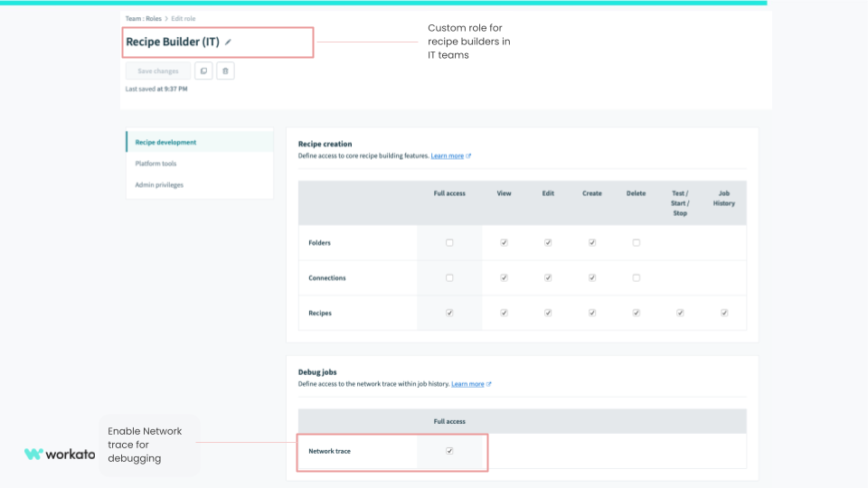868x488 pixels.
Task: Click external link icon beside Debug jobs Learn more
Action: 489,384
